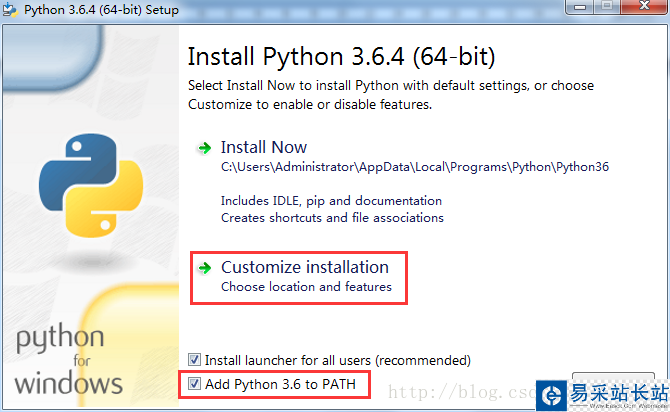Click the 'Install Python 3.6.4 (64-bit)' heading
670x412 pixels.
[x=341, y=55]
